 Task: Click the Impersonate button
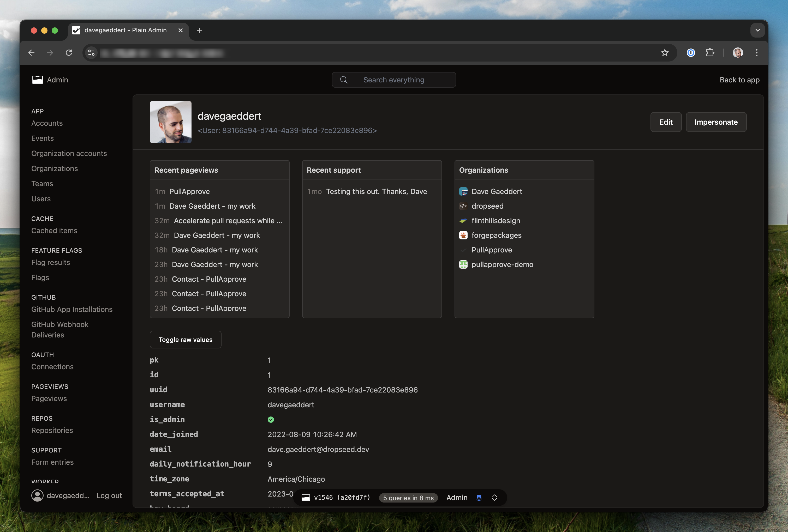(x=716, y=122)
